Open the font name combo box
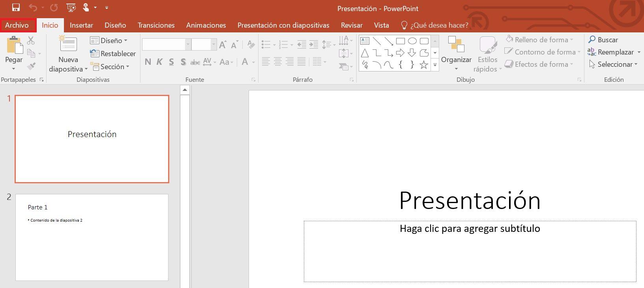This screenshot has height=288, width=644. pyautogui.click(x=167, y=44)
